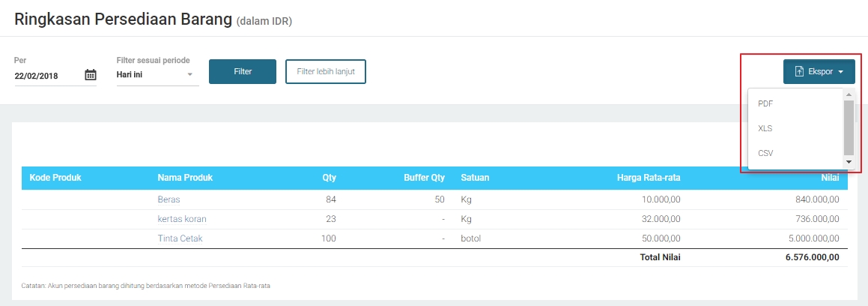The width and height of the screenshot is (868, 306).
Task: Sort by Kode Produk column header
Action: (x=55, y=178)
